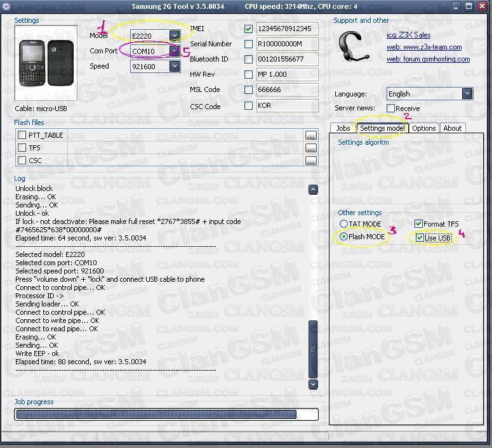This screenshot has width=492, height=448.
Task: Expand the Com Port dropdown
Action: [x=175, y=51]
